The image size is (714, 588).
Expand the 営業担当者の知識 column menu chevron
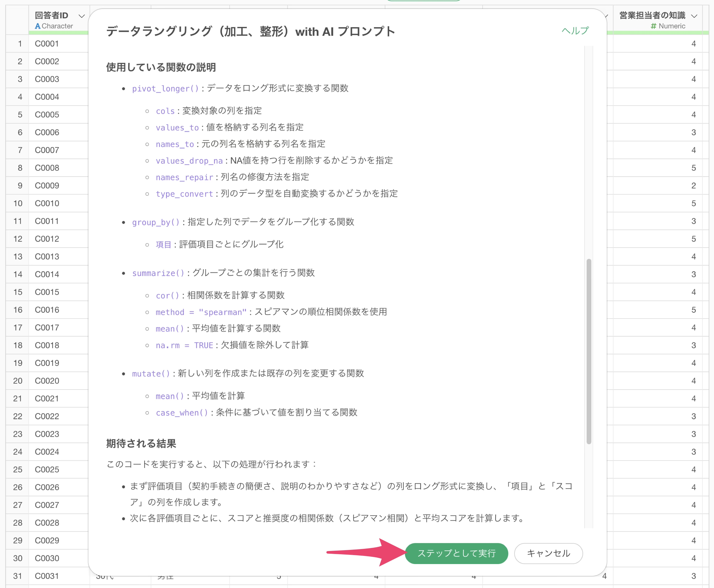pos(694,16)
